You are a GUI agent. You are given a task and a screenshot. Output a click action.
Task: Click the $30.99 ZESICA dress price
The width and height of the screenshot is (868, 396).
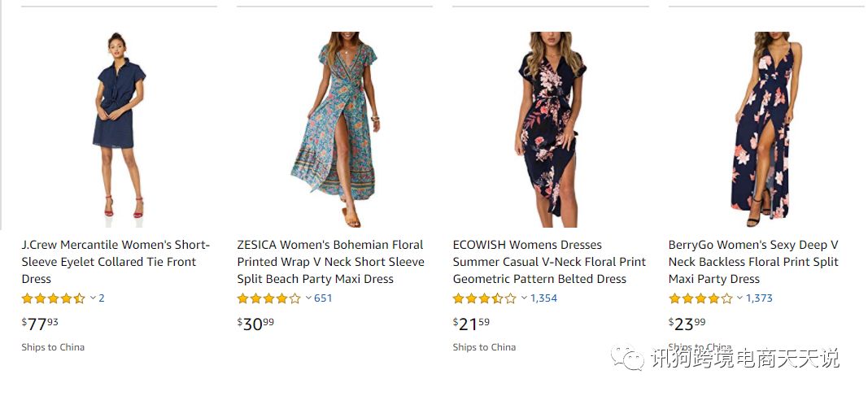point(255,324)
